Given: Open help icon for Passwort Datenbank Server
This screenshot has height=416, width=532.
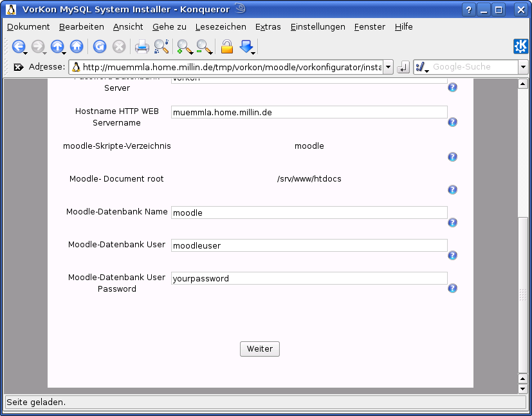Looking at the screenshot, I should click(452, 88).
